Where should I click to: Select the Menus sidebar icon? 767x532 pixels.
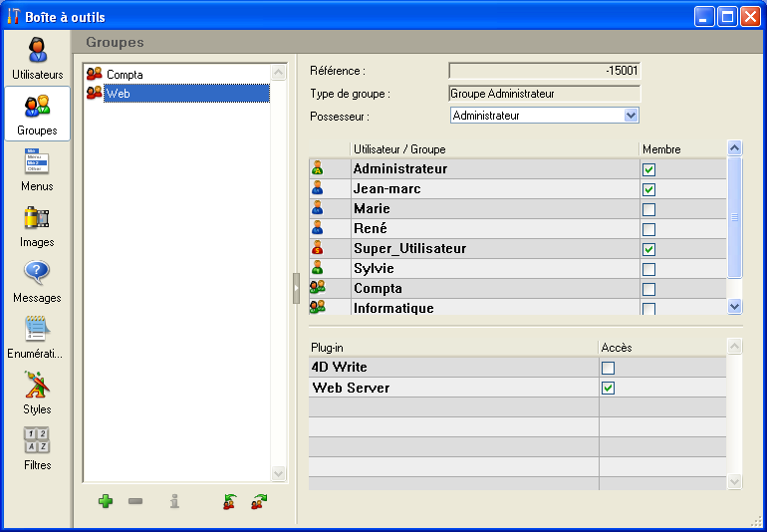click(37, 169)
